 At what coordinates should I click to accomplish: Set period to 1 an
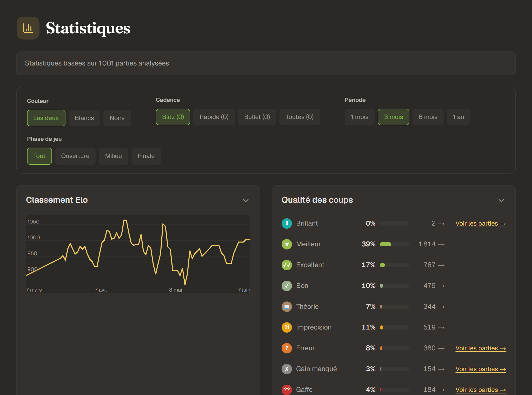(458, 117)
